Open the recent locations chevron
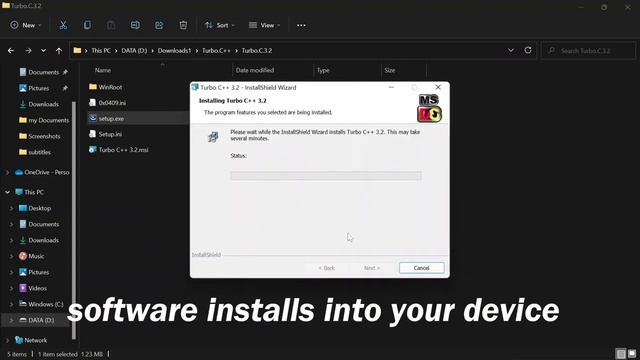 [43, 51]
